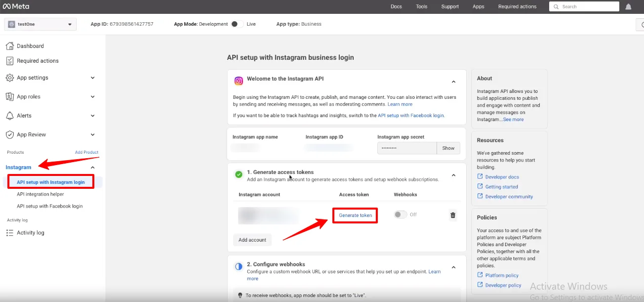Open the Docs menu
This screenshot has height=302, width=644.
click(x=396, y=6)
